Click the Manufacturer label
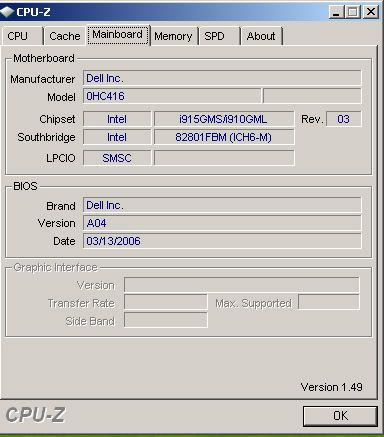The width and height of the screenshot is (384, 437). 42,79
